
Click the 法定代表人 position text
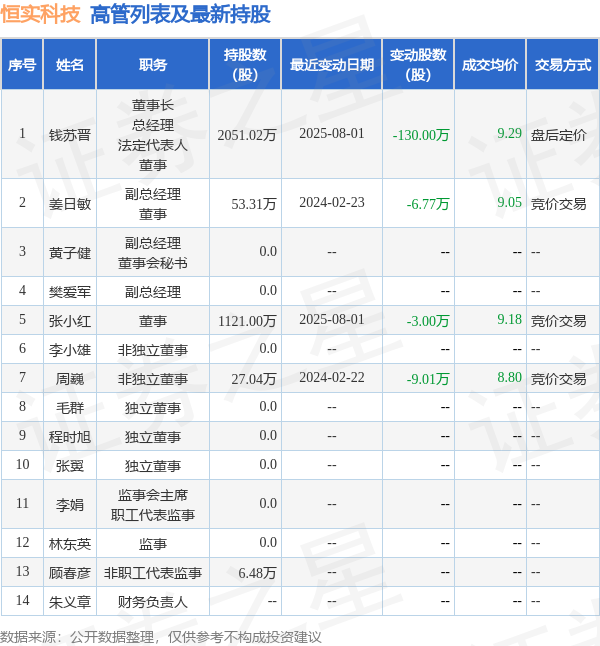pyautogui.click(x=153, y=145)
